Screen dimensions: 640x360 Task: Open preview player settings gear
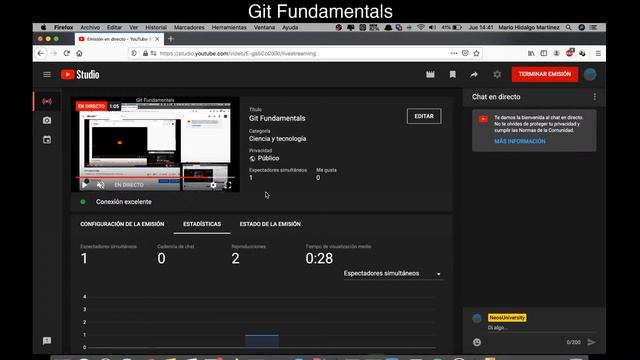pos(213,185)
